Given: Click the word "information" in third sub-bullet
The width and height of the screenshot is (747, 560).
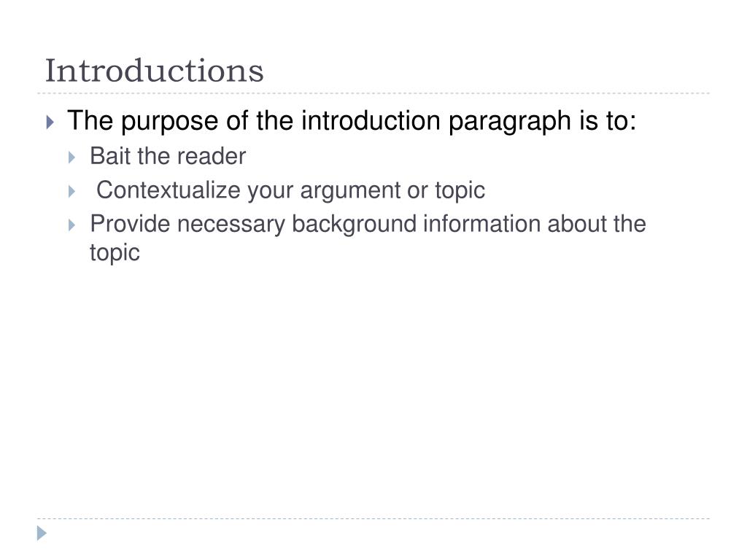Looking at the screenshot, I should (481, 223).
